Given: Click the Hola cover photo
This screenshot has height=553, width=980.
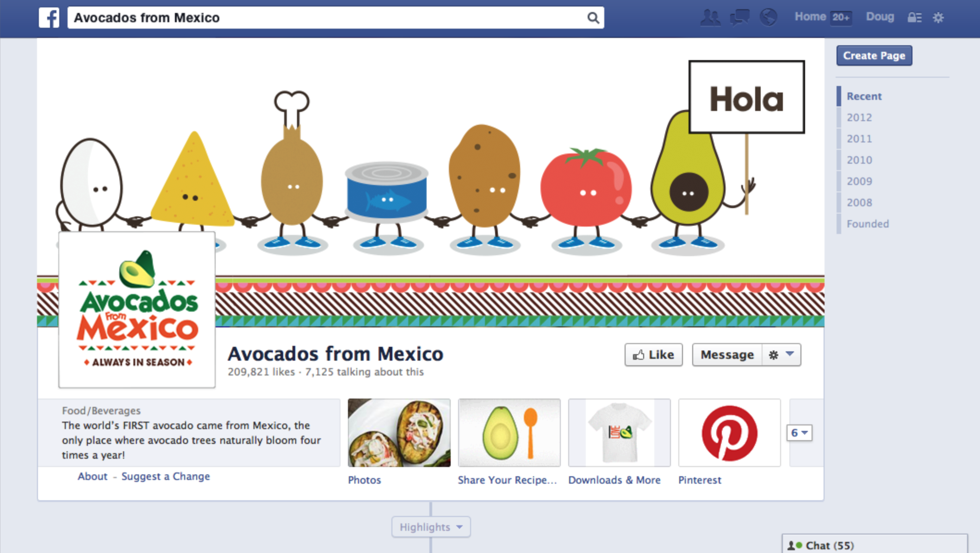Looking at the screenshot, I should pyautogui.click(x=431, y=183).
